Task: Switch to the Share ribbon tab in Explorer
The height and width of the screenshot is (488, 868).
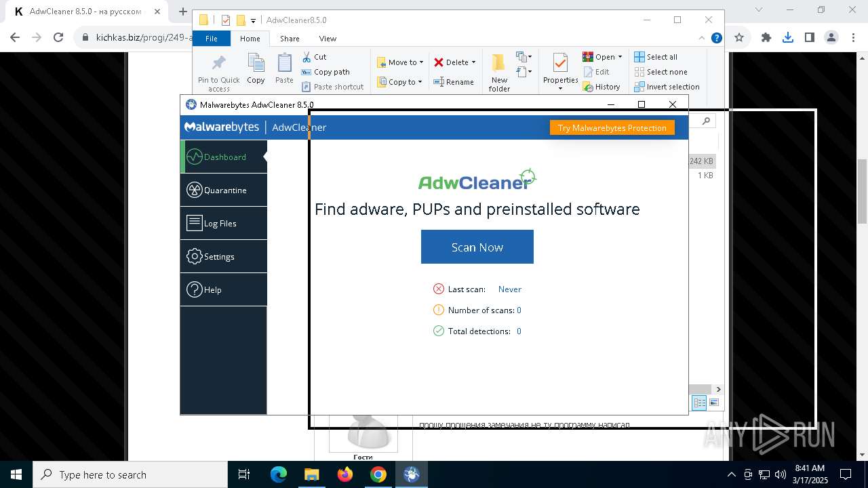Action: (x=290, y=39)
